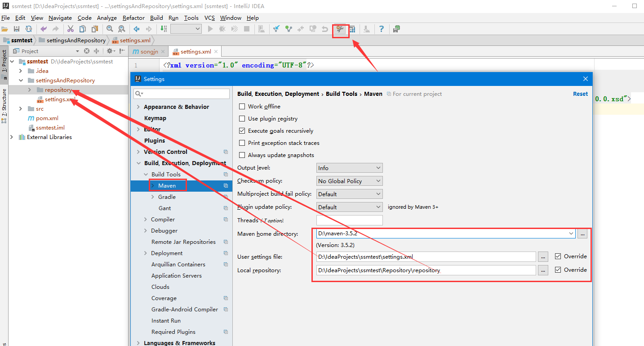
Task: Click the scroll-from-source target icon in Project panel
Action: (x=87, y=51)
